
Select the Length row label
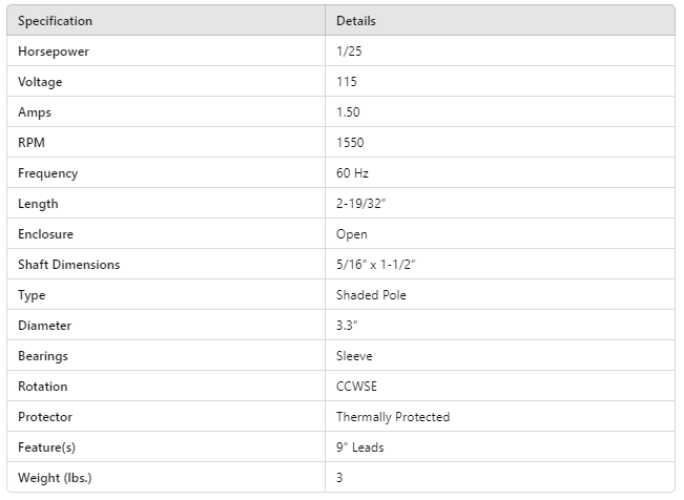coord(38,204)
